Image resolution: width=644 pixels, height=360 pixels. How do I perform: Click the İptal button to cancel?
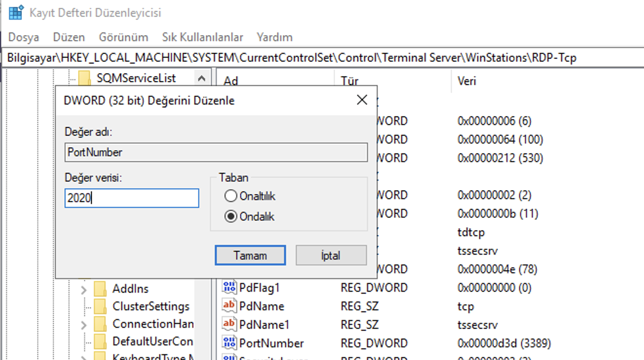pyautogui.click(x=331, y=255)
